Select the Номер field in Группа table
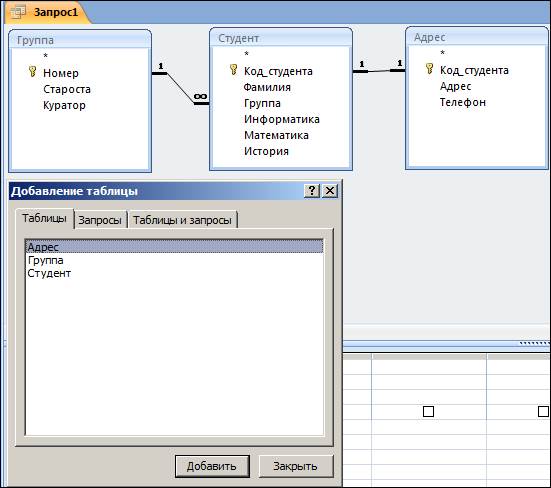Image resolution: width=551 pixels, height=488 pixels. 61,73
